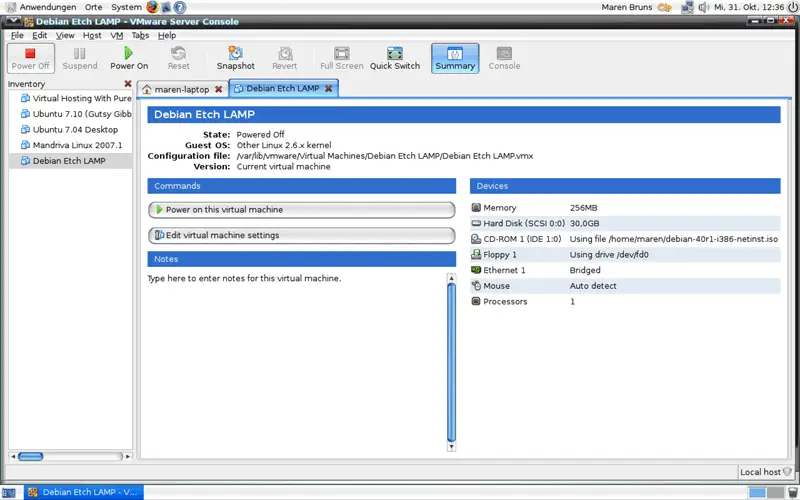Click the Ethernet 1 device icon
This screenshot has height=500, width=800.
476,270
